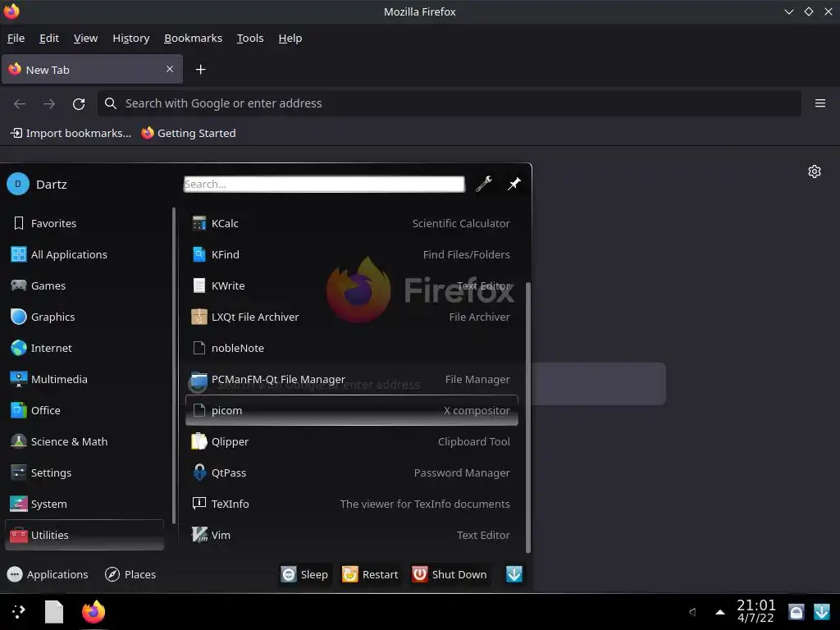840x630 pixels.
Task: Click the blank document taskbar icon
Action: (53, 612)
